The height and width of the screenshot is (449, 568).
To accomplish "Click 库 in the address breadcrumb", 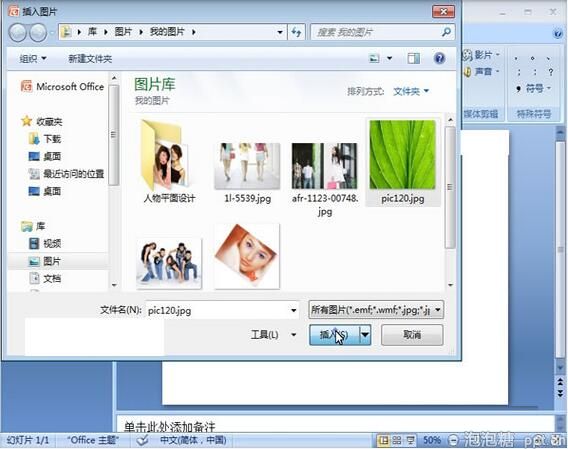I will pyautogui.click(x=92, y=32).
